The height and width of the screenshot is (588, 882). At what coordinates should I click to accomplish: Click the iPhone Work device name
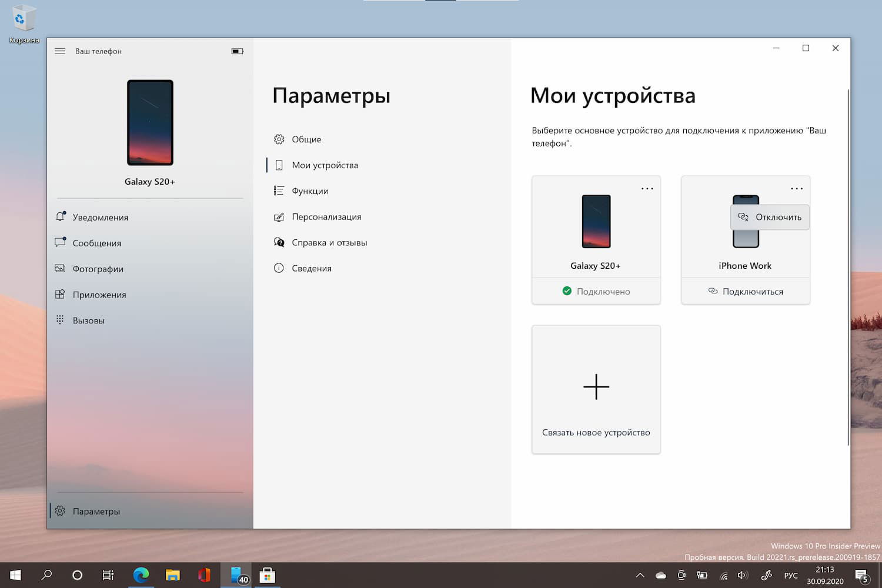tap(745, 266)
